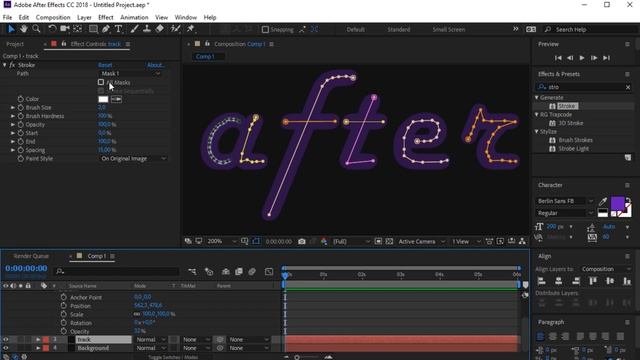Take a snapshot with camera icon
This screenshot has width=640, height=360.
302,242
